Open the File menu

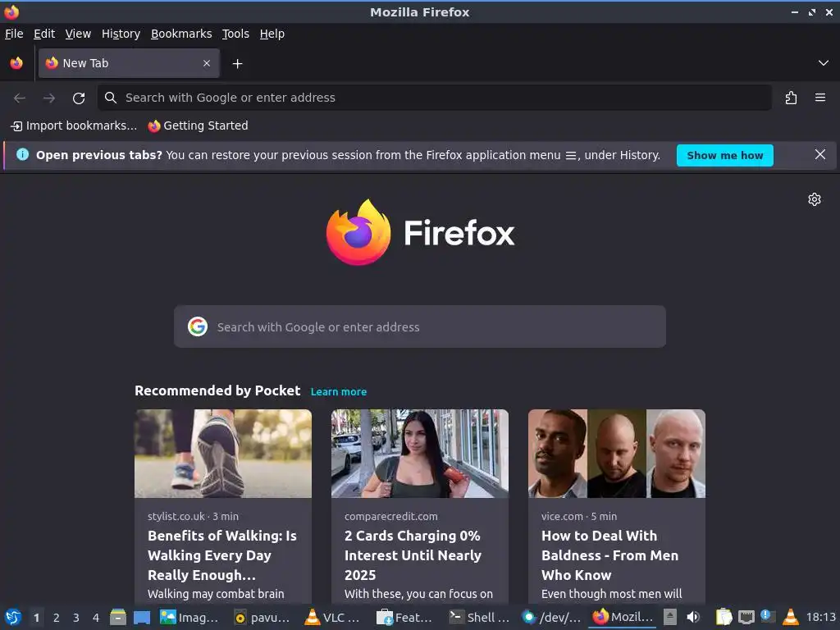coord(14,34)
